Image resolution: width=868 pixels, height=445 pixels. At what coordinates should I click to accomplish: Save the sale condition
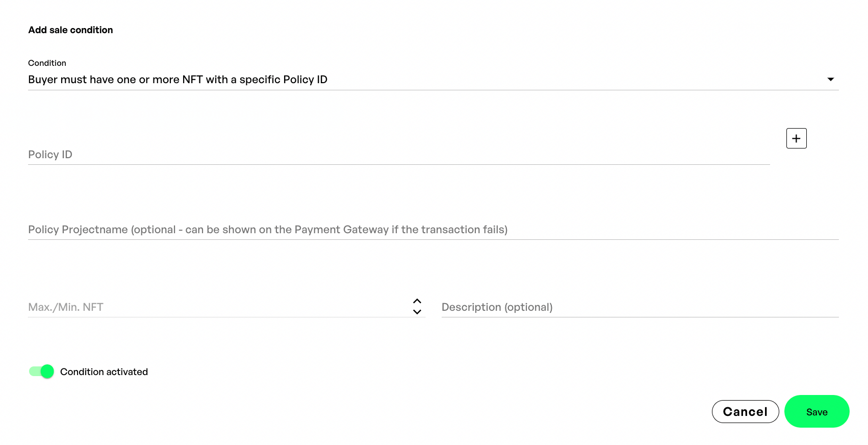816,412
